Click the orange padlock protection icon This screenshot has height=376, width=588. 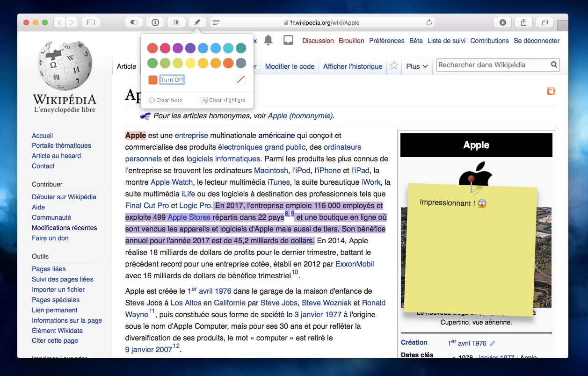click(x=551, y=91)
